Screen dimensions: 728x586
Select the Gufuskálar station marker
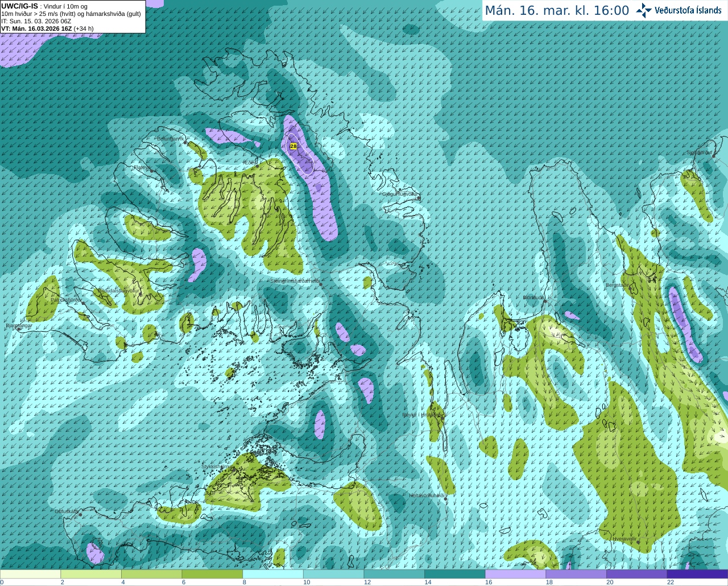click(80, 515)
